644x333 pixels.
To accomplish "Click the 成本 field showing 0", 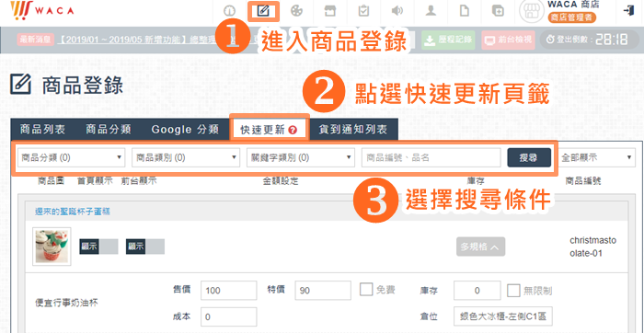I will click(x=229, y=317).
